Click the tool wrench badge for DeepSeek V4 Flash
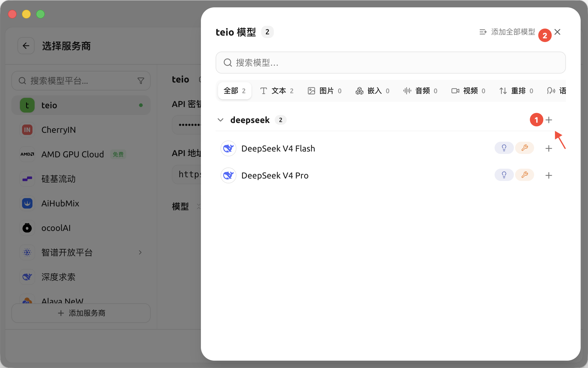Screen dimensions: 588x368 pos(525,148)
